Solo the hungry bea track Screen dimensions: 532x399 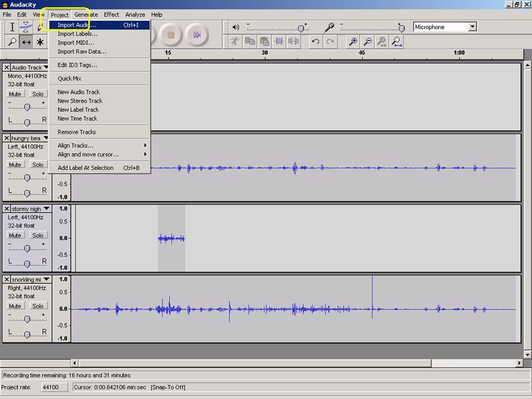coord(38,165)
